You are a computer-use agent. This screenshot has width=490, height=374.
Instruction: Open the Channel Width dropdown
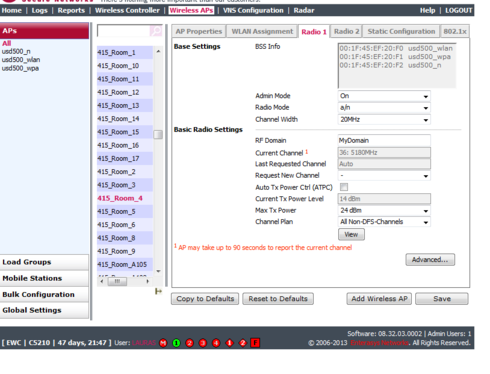coord(384,119)
